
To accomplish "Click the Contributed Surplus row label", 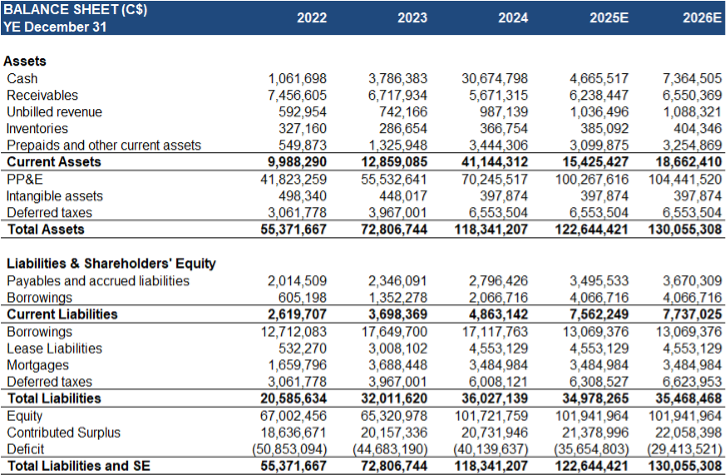I will (x=63, y=433).
